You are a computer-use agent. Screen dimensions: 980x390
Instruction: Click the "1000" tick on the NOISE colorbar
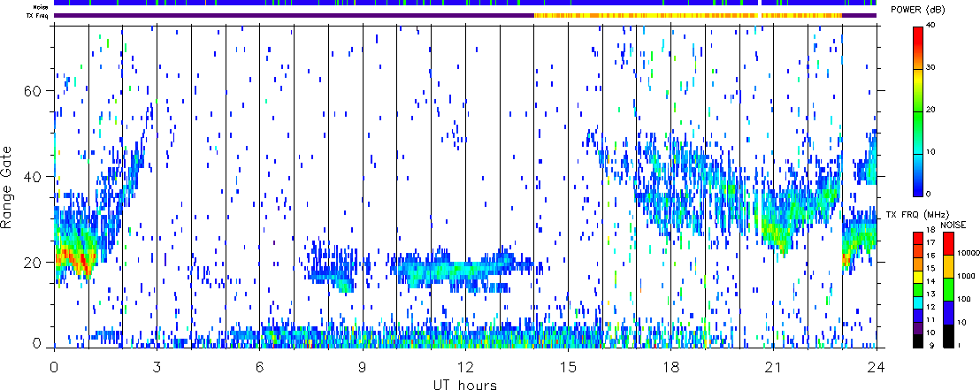(x=964, y=277)
